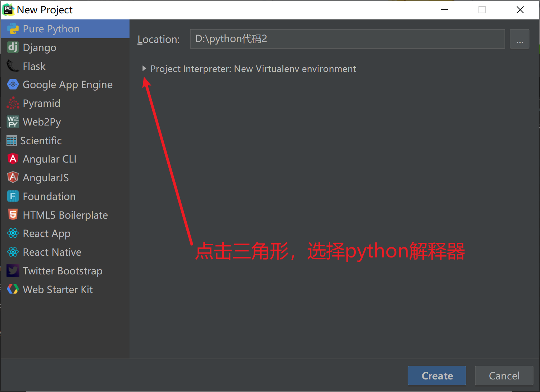
Task: Close the New Project window
Action: (520, 10)
